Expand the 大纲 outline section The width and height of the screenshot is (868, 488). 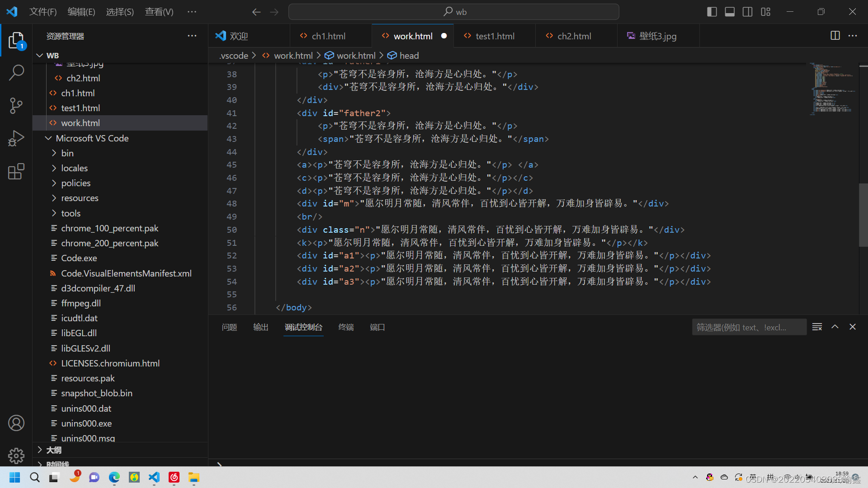coord(53,450)
